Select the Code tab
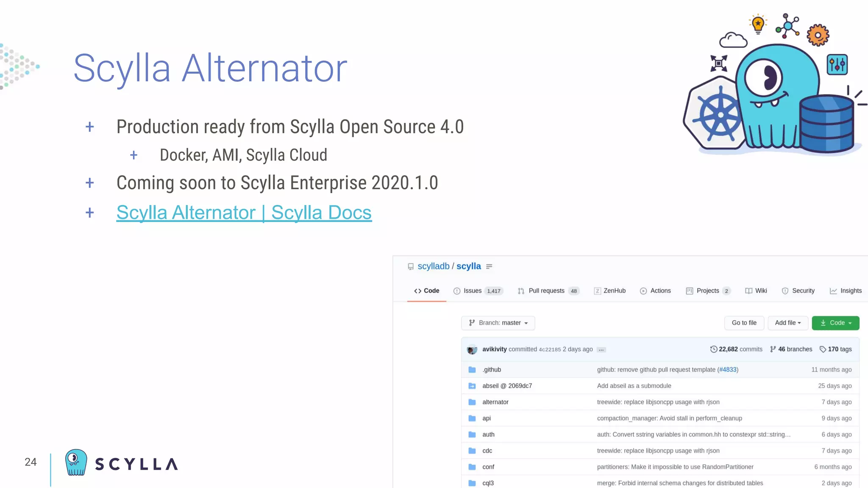Viewport: 868px width, 488px height. 426,291
